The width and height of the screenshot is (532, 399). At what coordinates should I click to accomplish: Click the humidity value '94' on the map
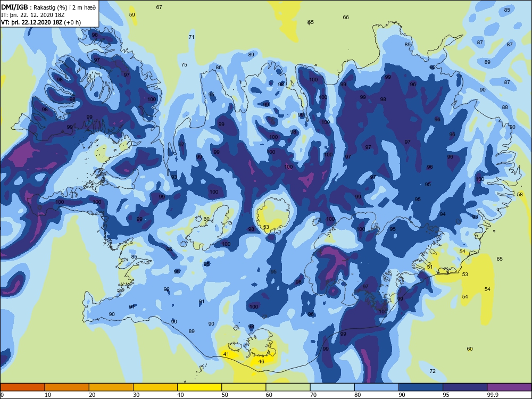[443, 214]
